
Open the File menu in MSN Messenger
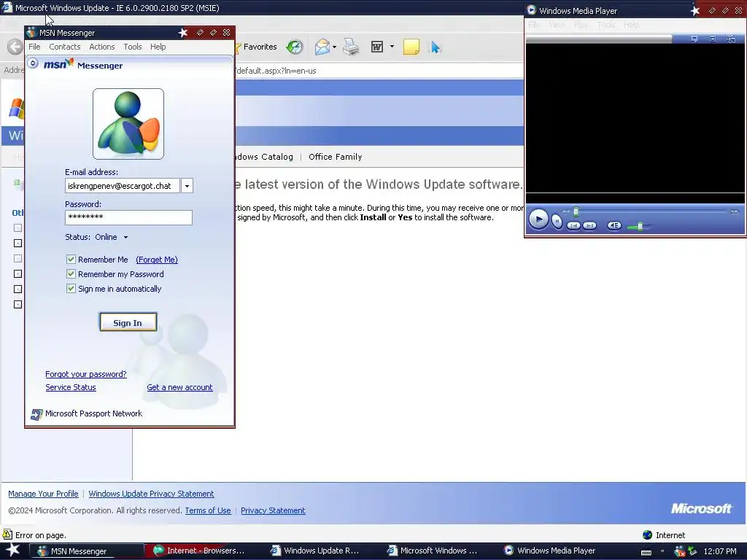click(34, 47)
